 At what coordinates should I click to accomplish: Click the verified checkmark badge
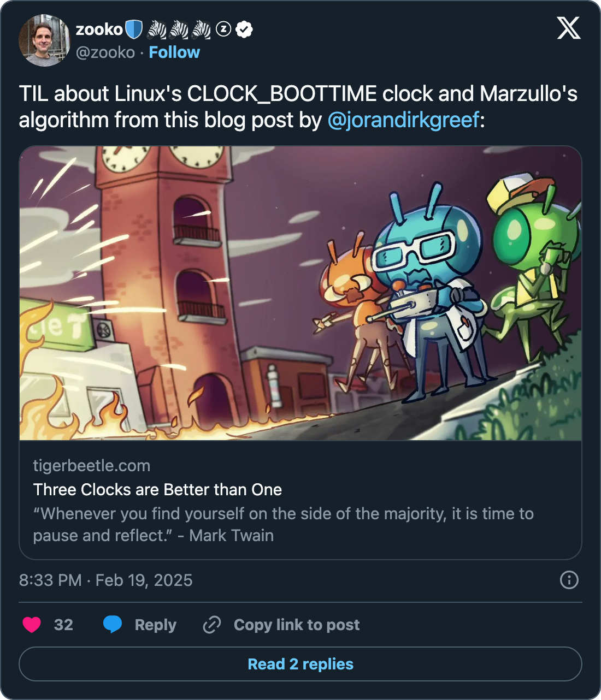click(x=244, y=29)
